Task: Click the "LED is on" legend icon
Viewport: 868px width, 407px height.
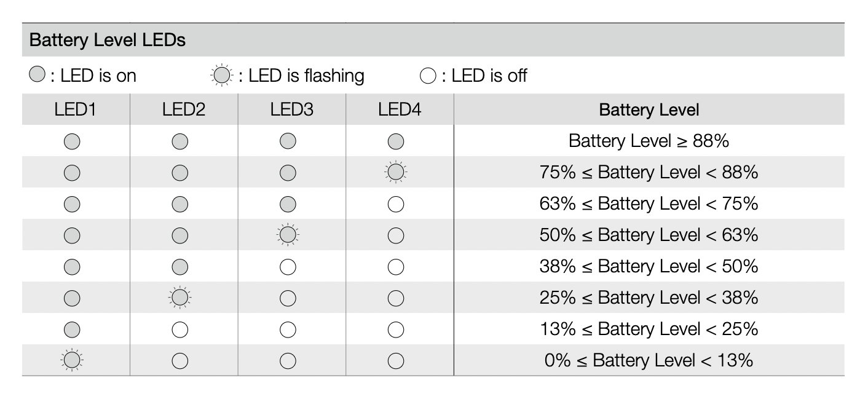Action: pos(37,76)
